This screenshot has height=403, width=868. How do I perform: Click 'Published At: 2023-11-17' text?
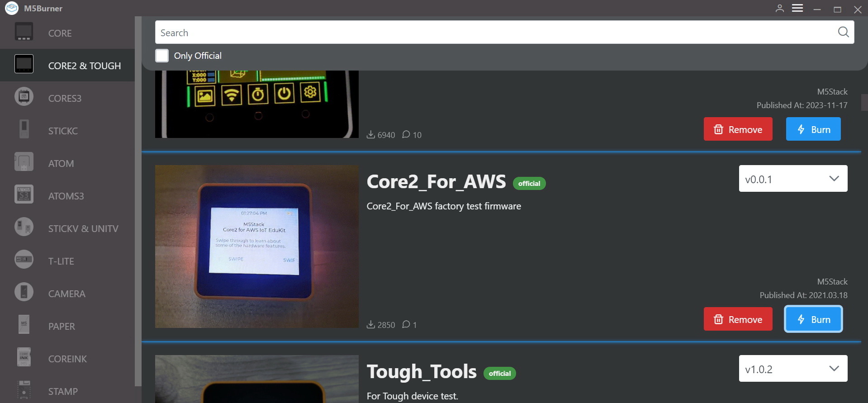tap(802, 105)
